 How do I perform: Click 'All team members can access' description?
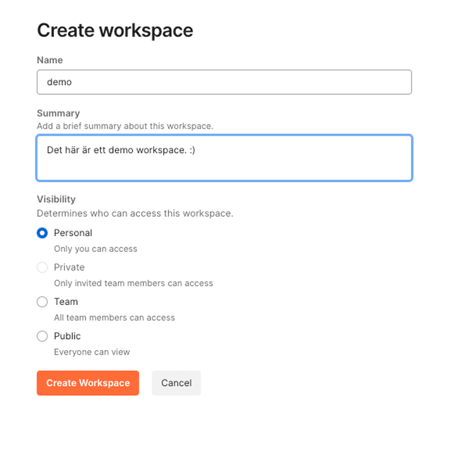115,317
